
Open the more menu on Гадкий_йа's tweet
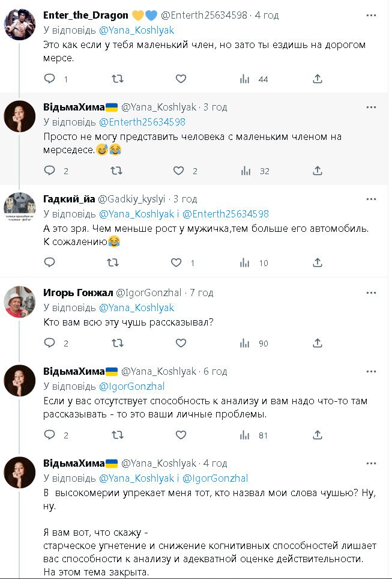click(x=371, y=199)
